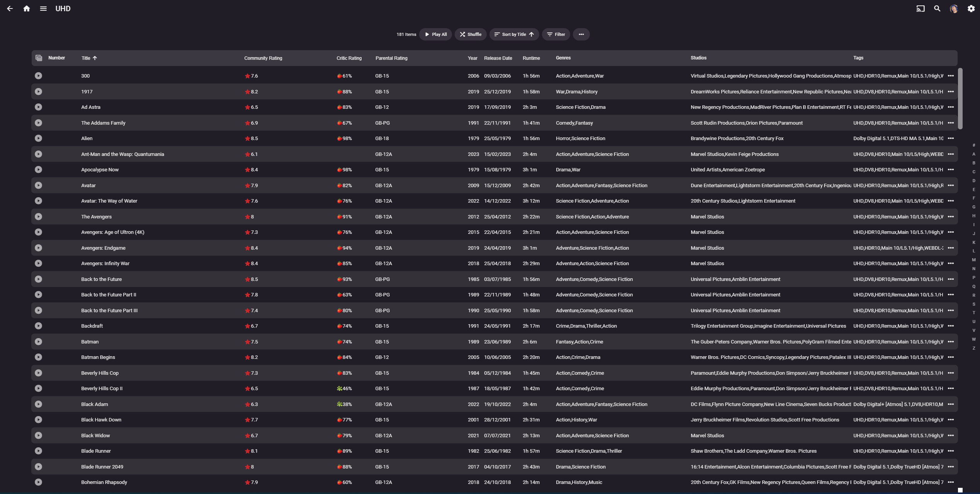Click the home icon in the top bar

point(26,8)
